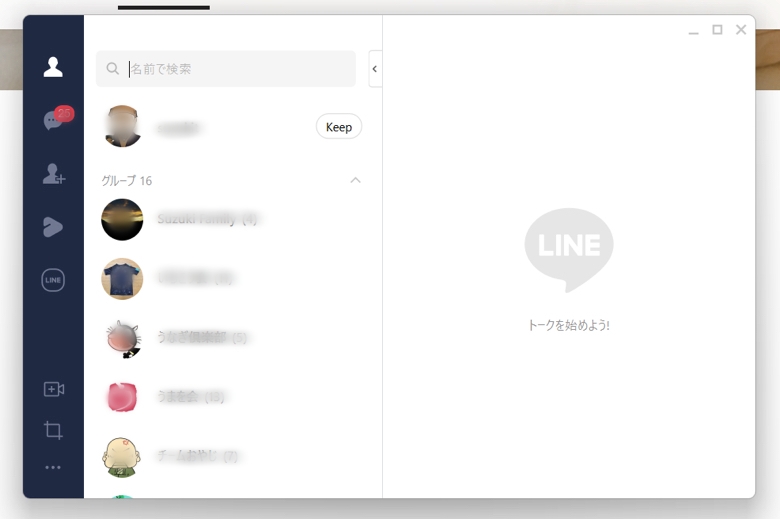Select the group with navy T-shirt avatar
The image size is (780, 519).
[x=233, y=279]
